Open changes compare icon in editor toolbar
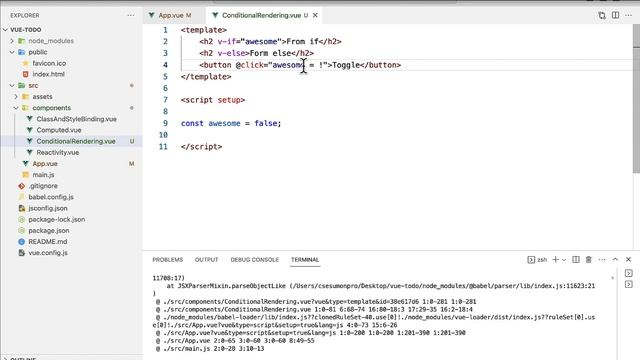Image resolution: width=640 pixels, height=360 pixels. click(602, 15)
